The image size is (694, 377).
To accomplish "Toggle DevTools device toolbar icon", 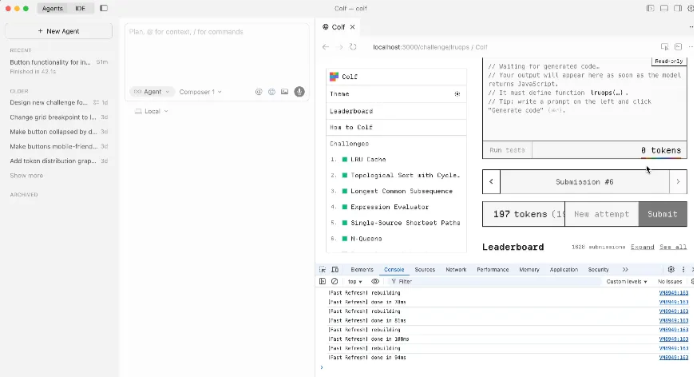I will click(x=335, y=269).
